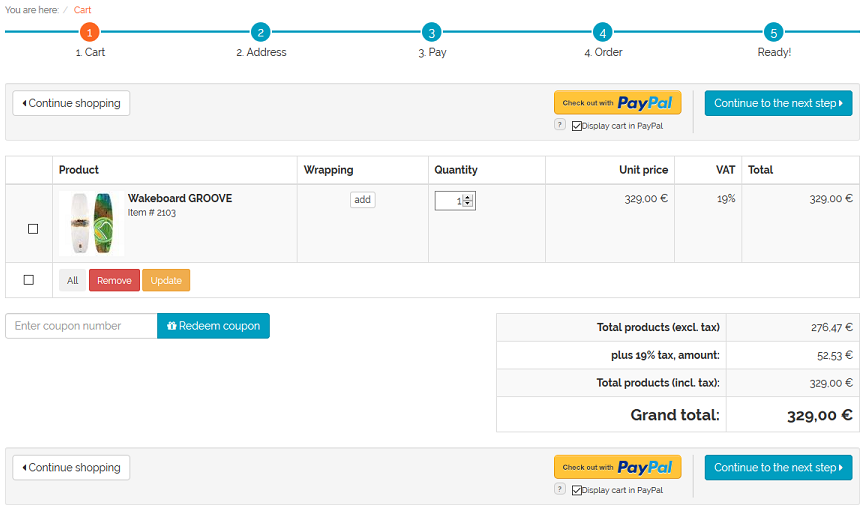Increase quantity with the spinner up arrow
The image size is (864, 509).
(468, 197)
